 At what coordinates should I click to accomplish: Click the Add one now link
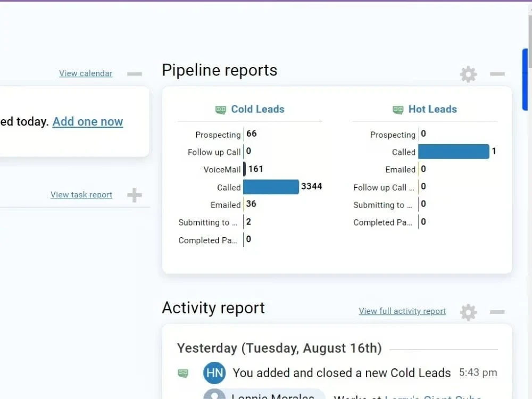click(x=88, y=121)
